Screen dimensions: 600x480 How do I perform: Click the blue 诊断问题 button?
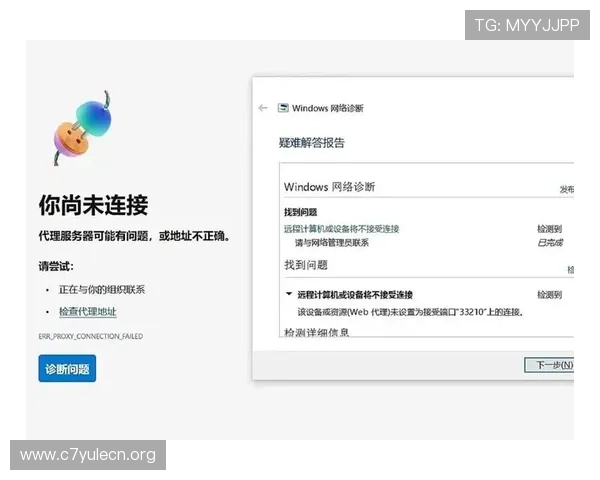[67, 368]
